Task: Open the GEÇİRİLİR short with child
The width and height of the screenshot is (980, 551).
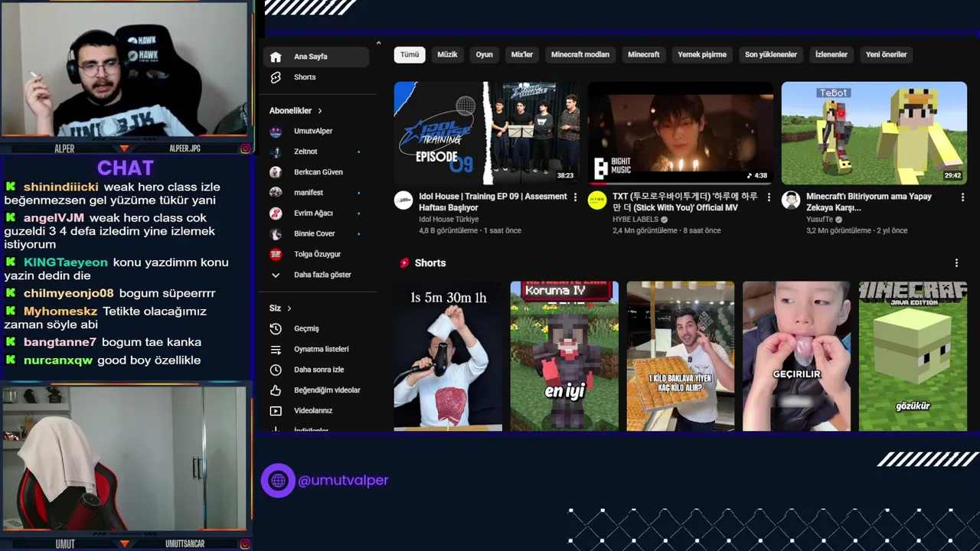Action: click(x=796, y=356)
